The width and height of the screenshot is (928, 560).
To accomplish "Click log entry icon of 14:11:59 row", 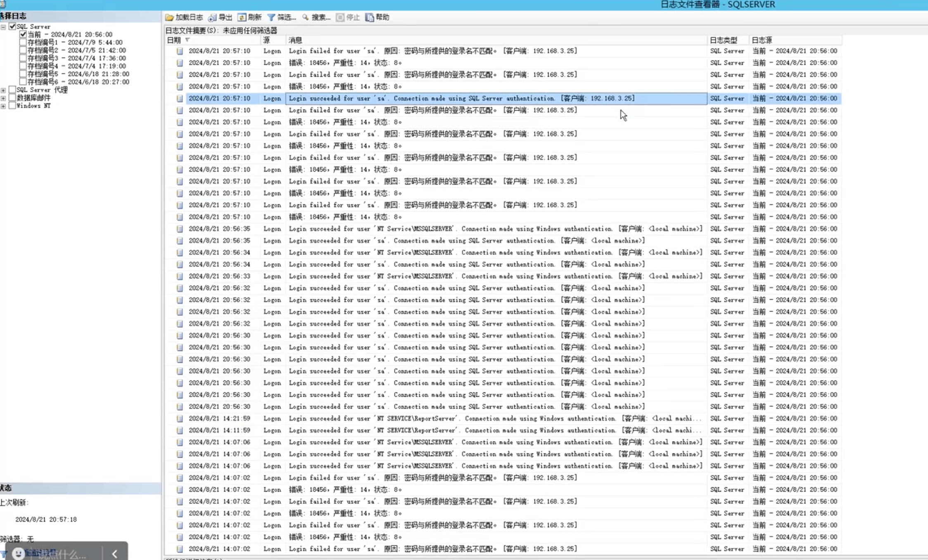I will click(180, 430).
